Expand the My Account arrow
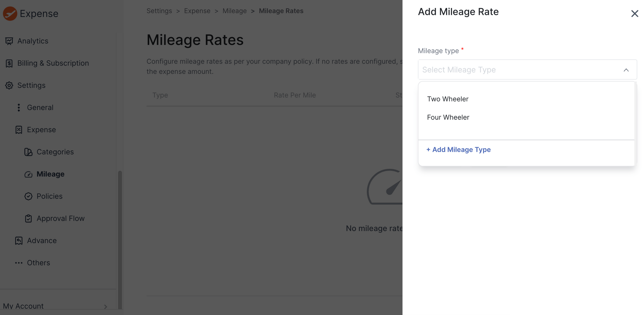The image size is (644, 315). pyautogui.click(x=105, y=307)
